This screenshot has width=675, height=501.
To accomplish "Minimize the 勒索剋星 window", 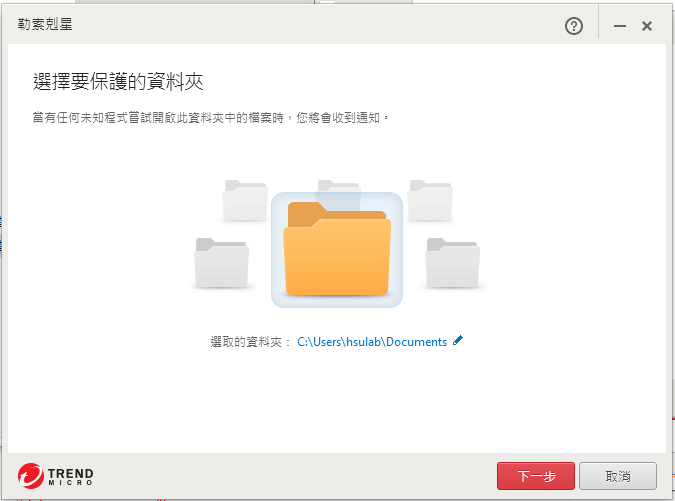I will coord(619,26).
